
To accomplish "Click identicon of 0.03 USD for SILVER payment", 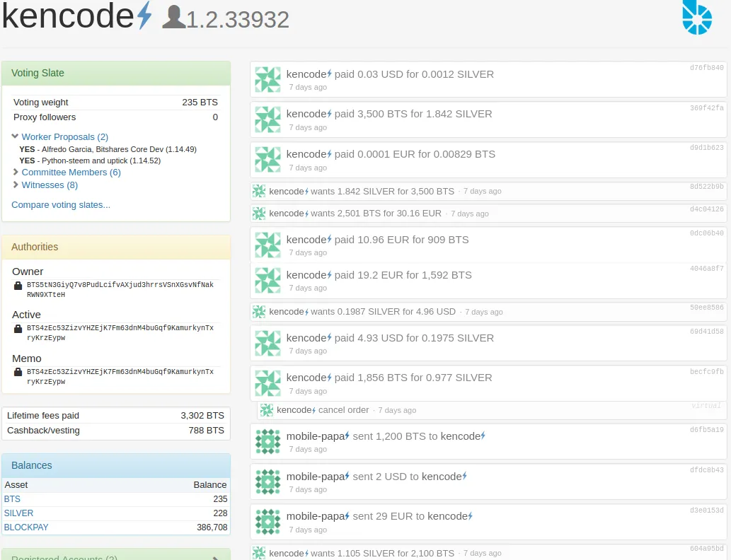I will [x=268, y=79].
